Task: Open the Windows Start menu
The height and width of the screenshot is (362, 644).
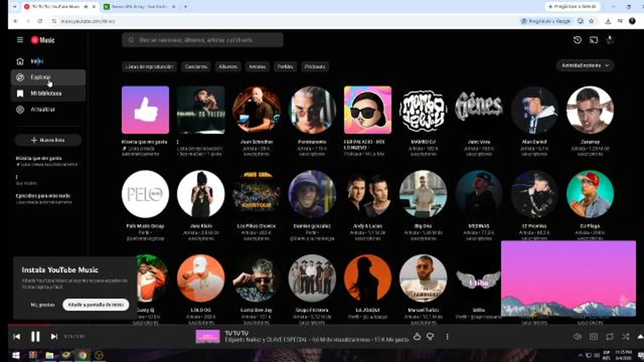Action: [16, 355]
